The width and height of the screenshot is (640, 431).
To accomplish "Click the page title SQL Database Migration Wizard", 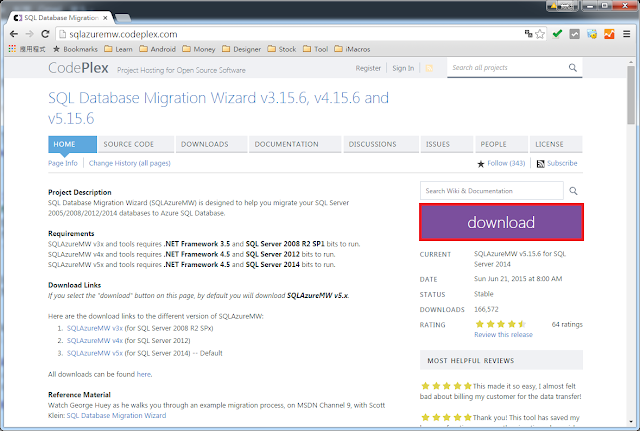I will tap(218, 108).
